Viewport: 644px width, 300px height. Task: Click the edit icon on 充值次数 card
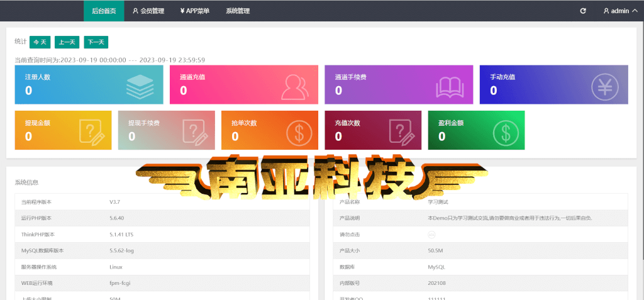(402, 132)
